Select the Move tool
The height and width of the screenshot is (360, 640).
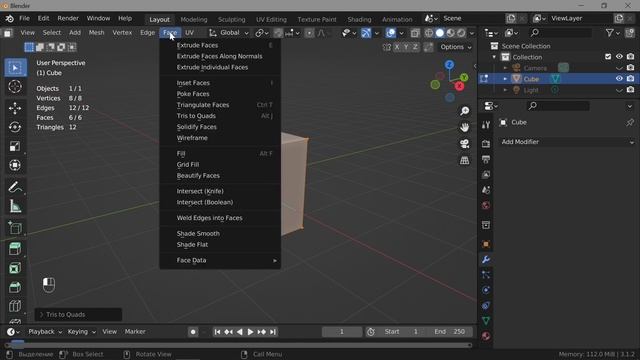coord(15,108)
